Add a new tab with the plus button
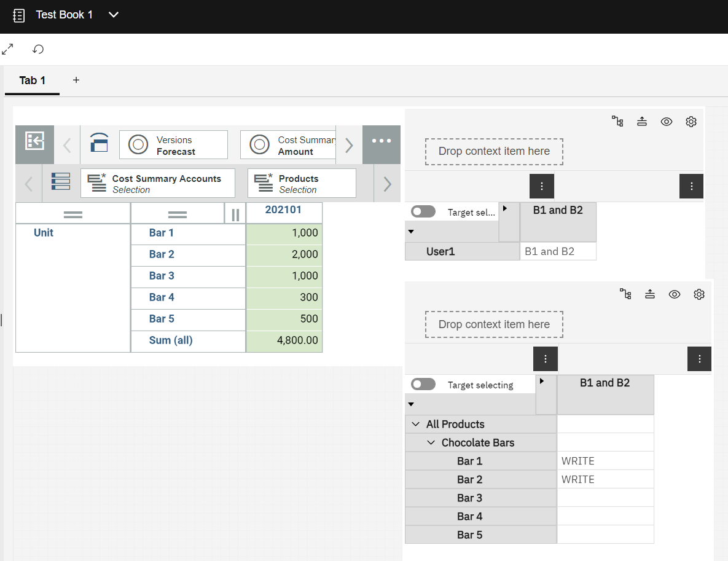Viewport: 728px width, 561px height. pyautogui.click(x=76, y=80)
